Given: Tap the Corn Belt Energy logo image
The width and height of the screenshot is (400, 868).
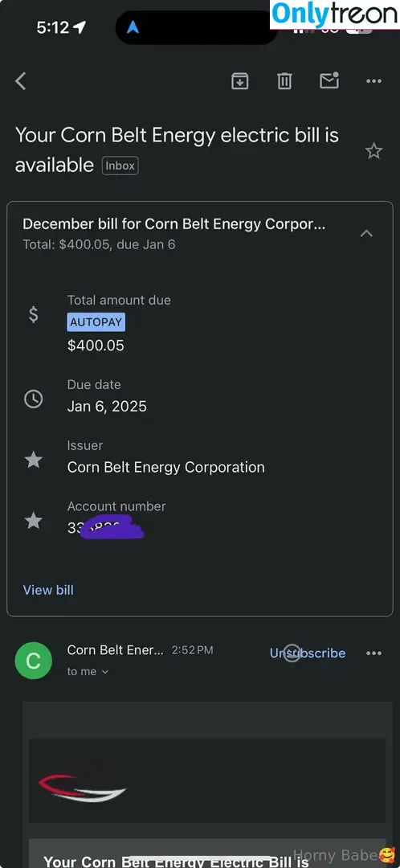Looking at the screenshot, I should (x=83, y=788).
